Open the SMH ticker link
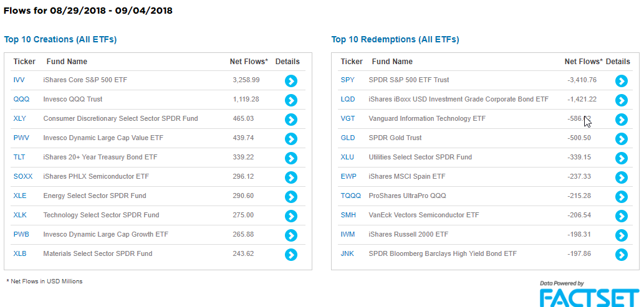The width and height of the screenshot is (644, 307). [x=348, y=215]
